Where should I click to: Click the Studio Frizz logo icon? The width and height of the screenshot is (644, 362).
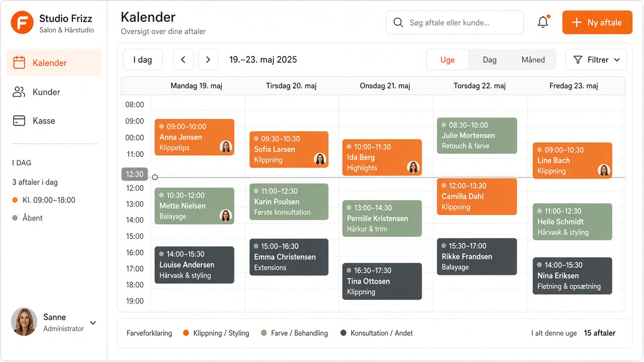click(x=22, y=23)
